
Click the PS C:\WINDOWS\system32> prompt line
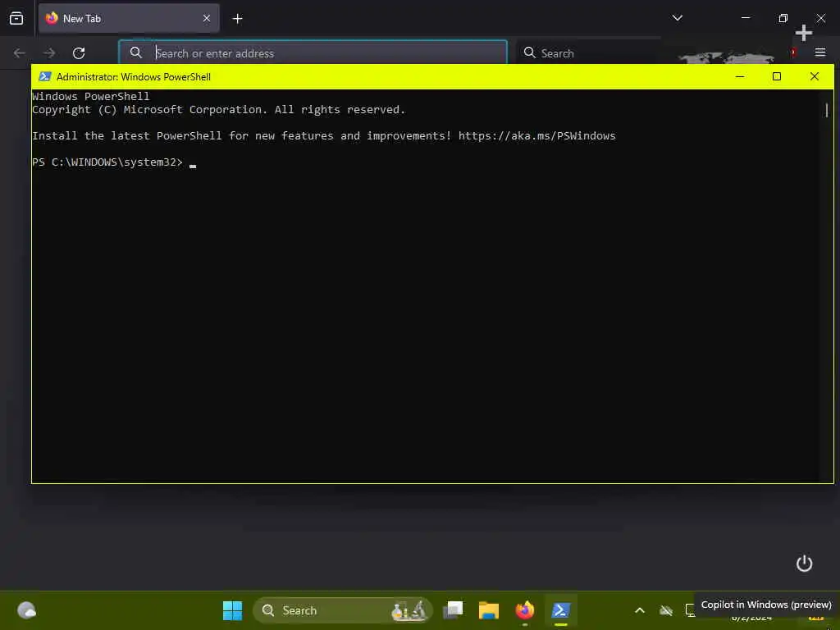pos(107,162)
